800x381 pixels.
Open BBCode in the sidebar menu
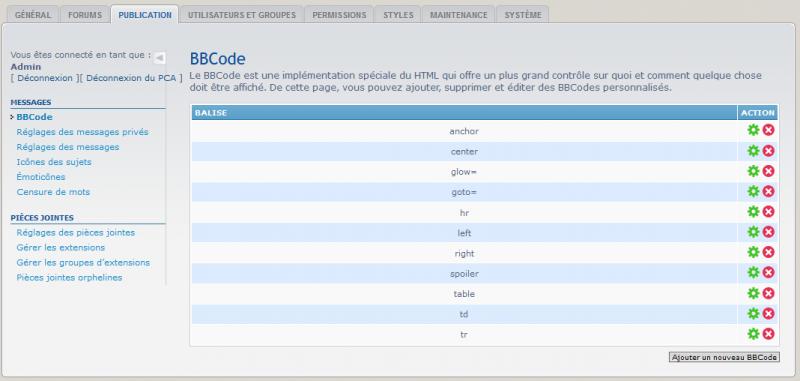(x=34, y=117)
